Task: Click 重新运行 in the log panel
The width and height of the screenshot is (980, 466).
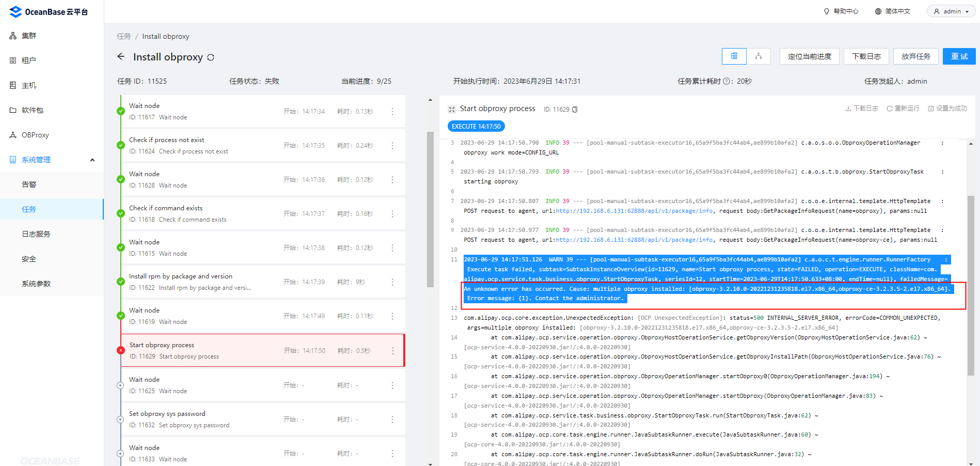Action: point(903,108)
